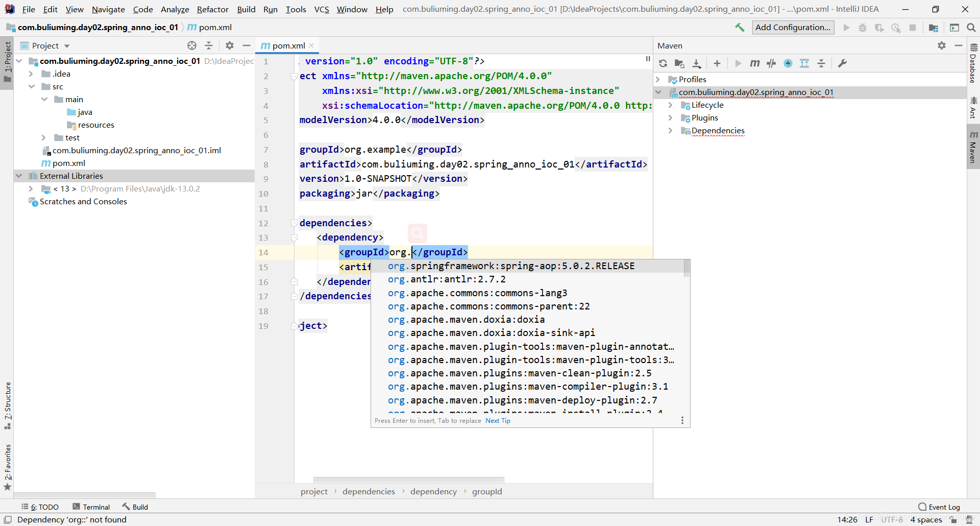Click Search Everywhere magnifier icon
This screenshot has height=526, width=980.
point(971,28)
